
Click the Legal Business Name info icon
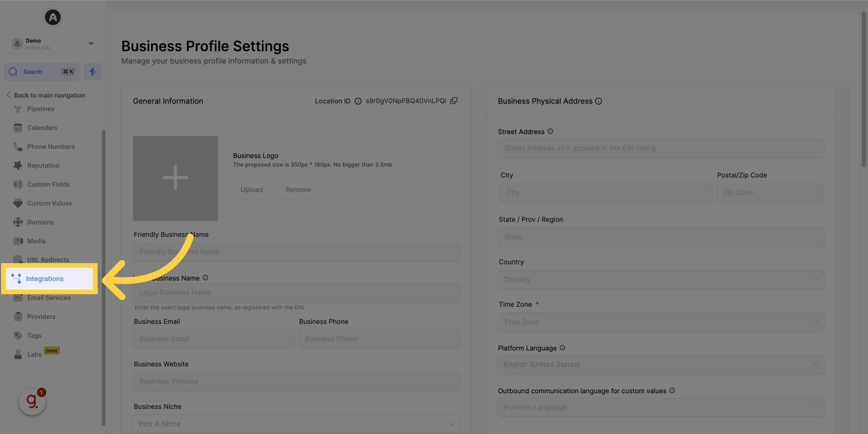tap(205, 278)
